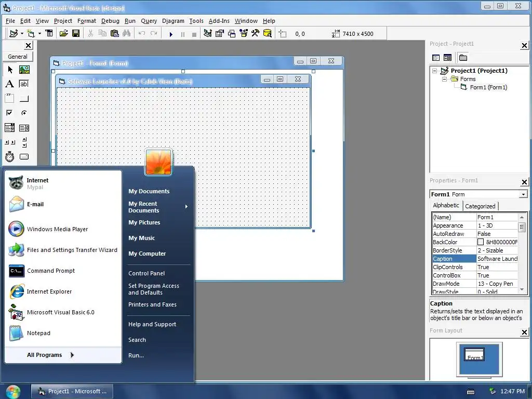532x399 pixels.
Task: Click View Object icon in Project panel
Action: coord(447,58)
